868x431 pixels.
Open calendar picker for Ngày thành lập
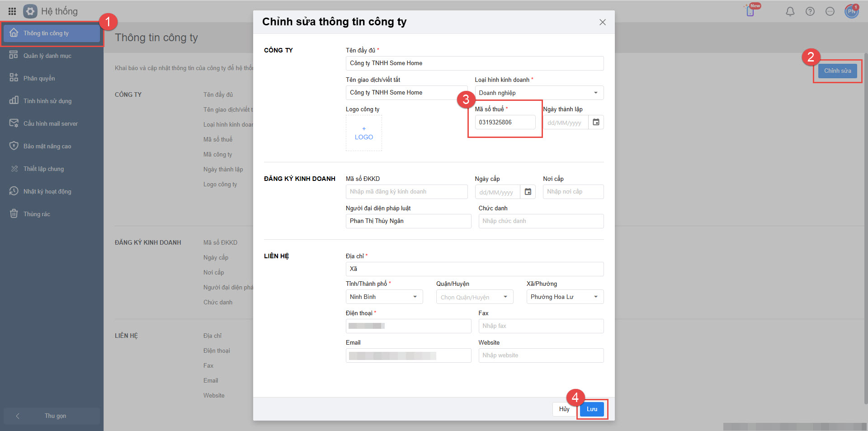pos(596,122)
